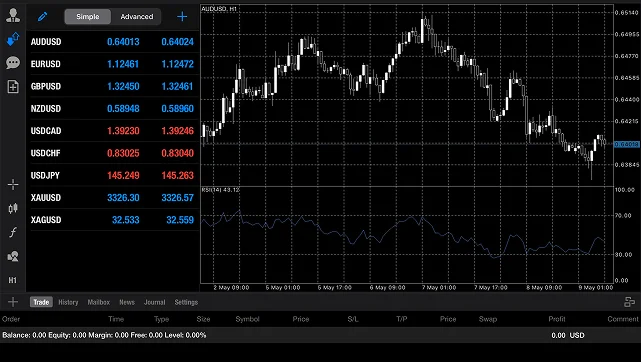Click the pencil edit symbols icon
Screen dimensions: 641x362
point(43,17)
